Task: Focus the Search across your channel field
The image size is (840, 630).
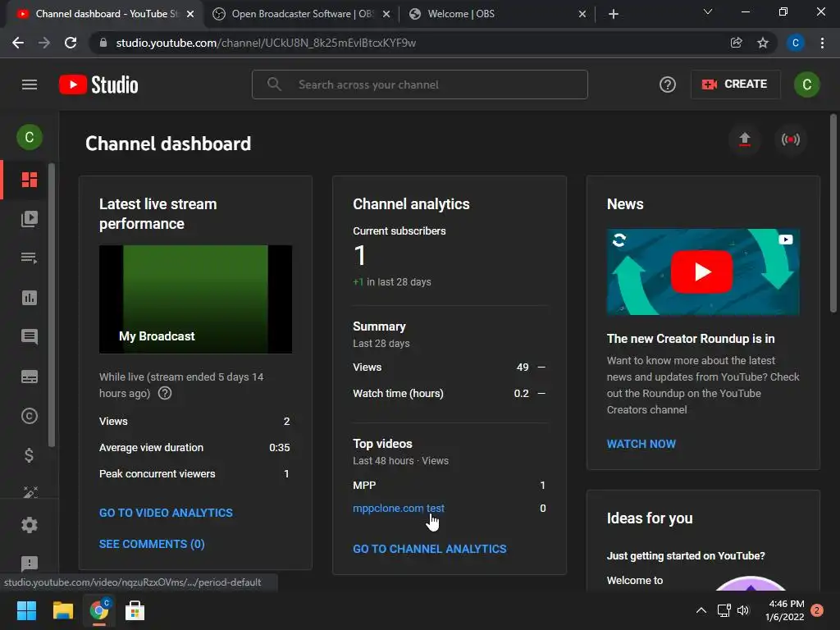Action: (420, 84)
